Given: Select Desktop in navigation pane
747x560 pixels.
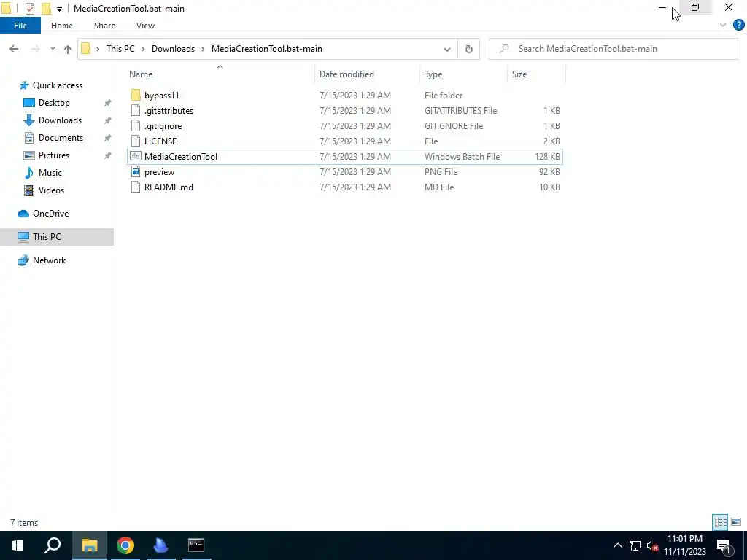Looking at the screenshot, I should coord(54,103).
